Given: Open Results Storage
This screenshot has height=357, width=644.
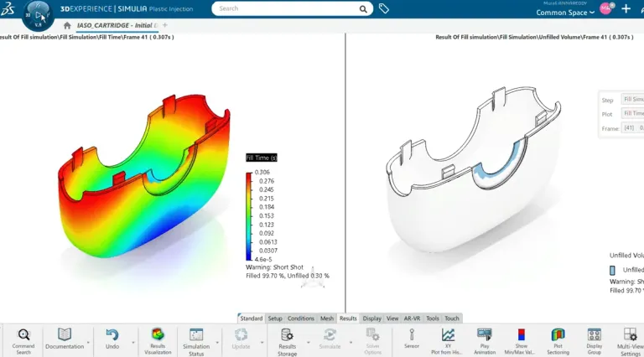Looking at the screenshot, I should (x=287, y=342).
